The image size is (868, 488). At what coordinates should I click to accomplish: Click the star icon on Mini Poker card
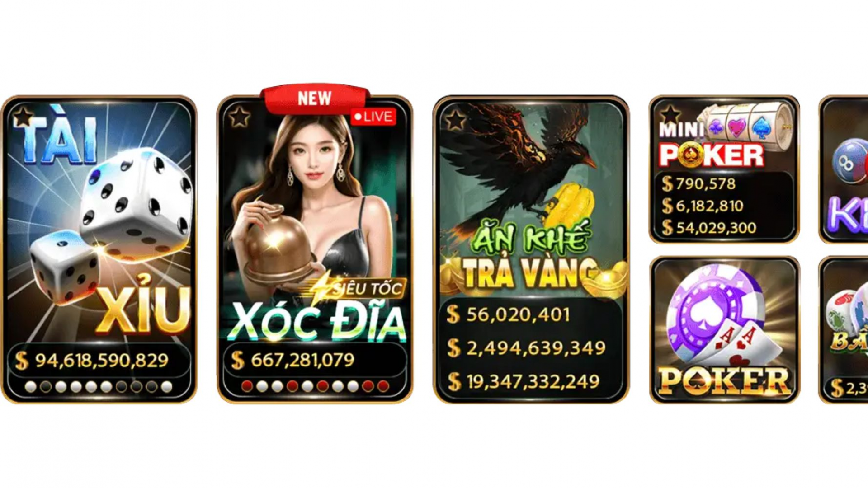click(670, 115)
